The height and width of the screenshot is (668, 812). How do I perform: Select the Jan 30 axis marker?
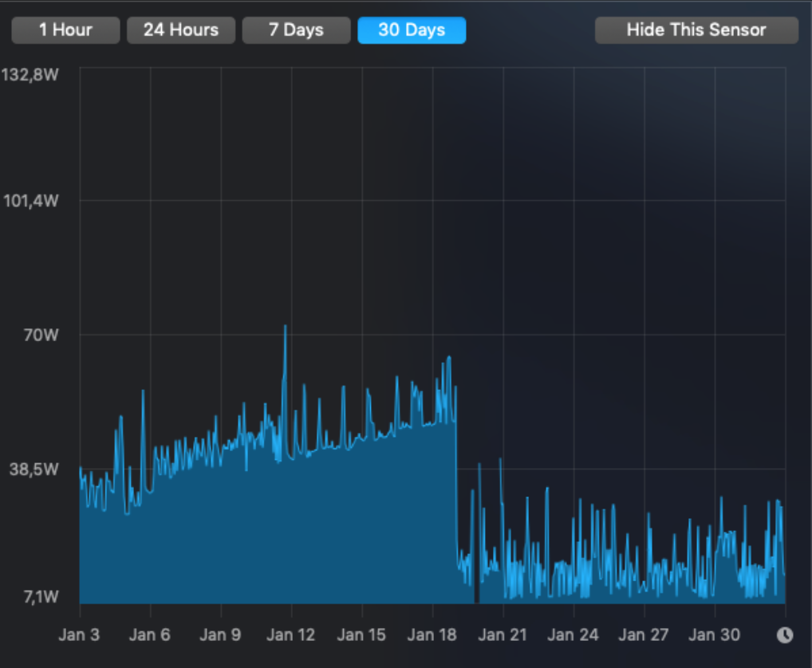[x=714, y=635]
